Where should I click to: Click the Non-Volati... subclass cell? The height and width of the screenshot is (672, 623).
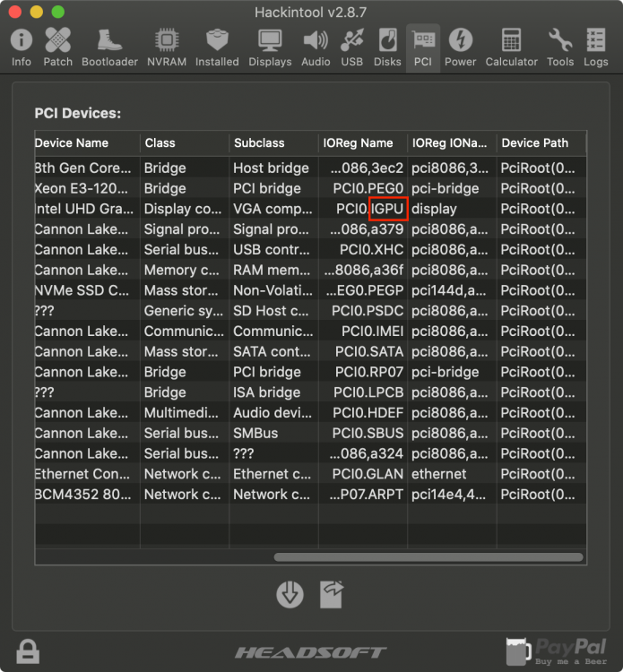(273, 290)
